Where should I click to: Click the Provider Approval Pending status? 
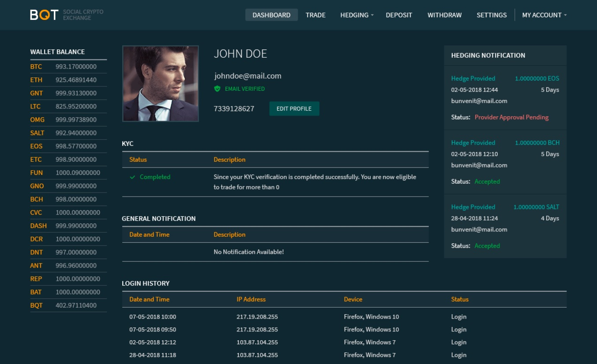(x=511, y=117)
